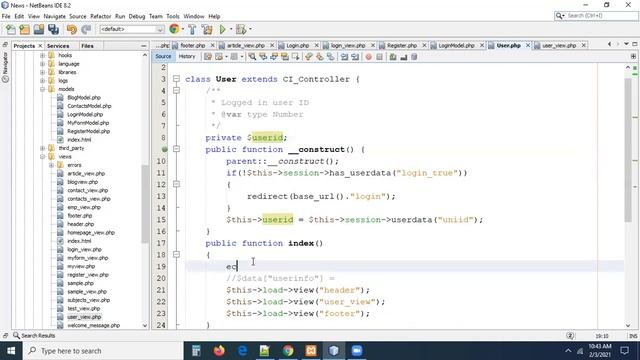640x360 pixels.
Task: Open XAMPP from the taskbar
Action: click(311, 351)
